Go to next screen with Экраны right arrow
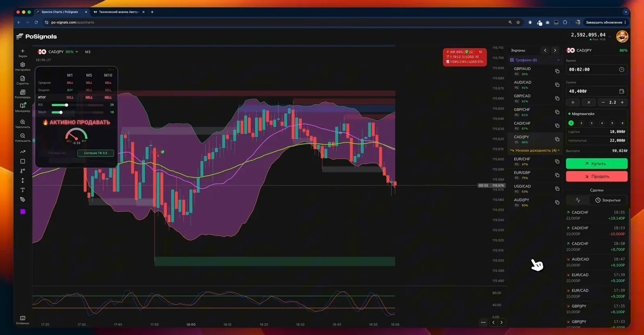 tap(555, 50)
